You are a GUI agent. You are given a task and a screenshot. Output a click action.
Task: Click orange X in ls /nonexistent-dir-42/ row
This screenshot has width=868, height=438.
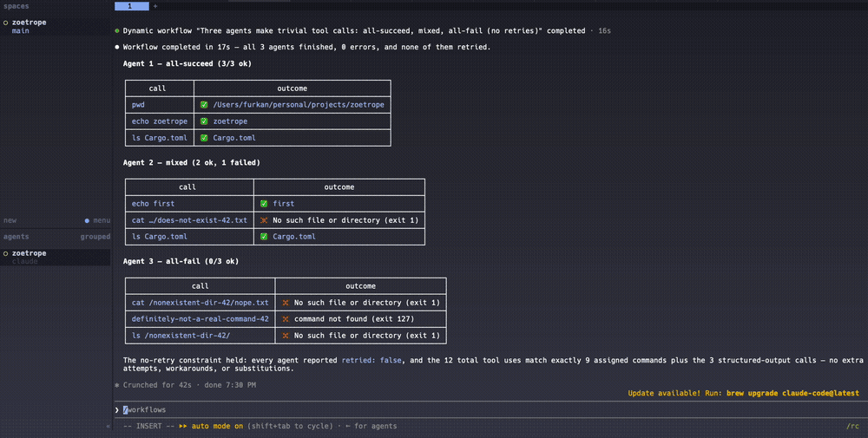(x=286, y=335)
